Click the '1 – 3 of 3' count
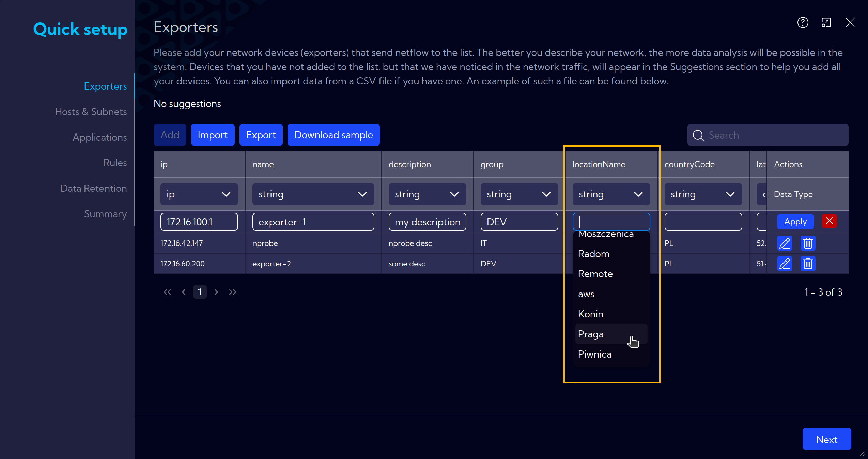This screenshot has height=459, width=868. [x=823, y=292]
